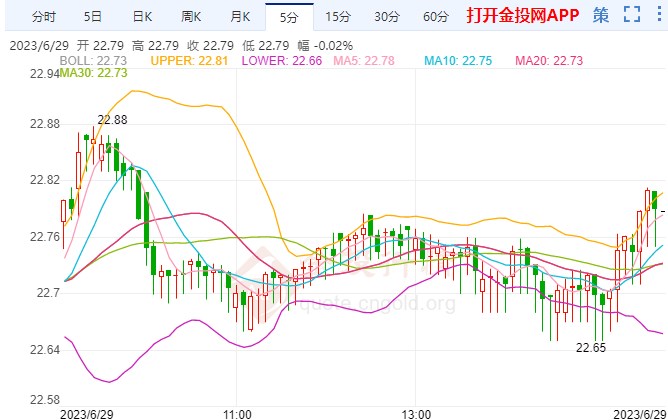Click the 22.76 price axis label
The width and height of the screenshot is (668, 420).
pyautogui.click(x=44, y=236)
